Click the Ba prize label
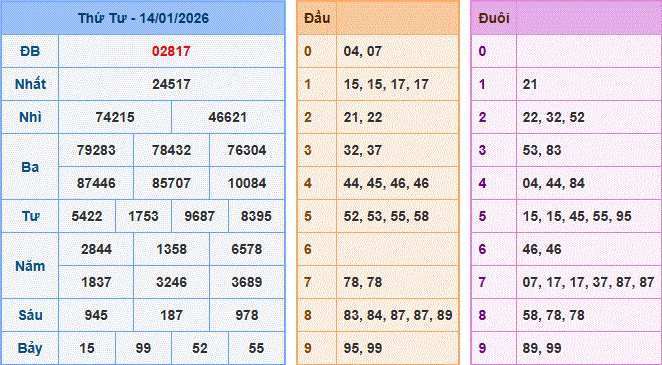 pos(30,167)
